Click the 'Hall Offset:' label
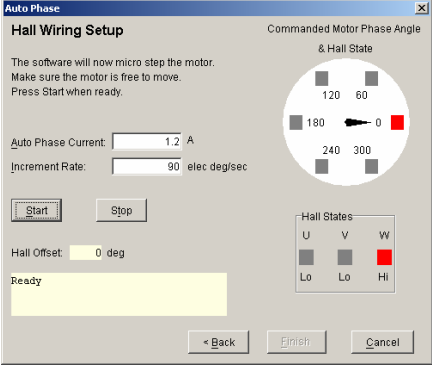Viewport: 432px width, 365px height. (37, 253)
